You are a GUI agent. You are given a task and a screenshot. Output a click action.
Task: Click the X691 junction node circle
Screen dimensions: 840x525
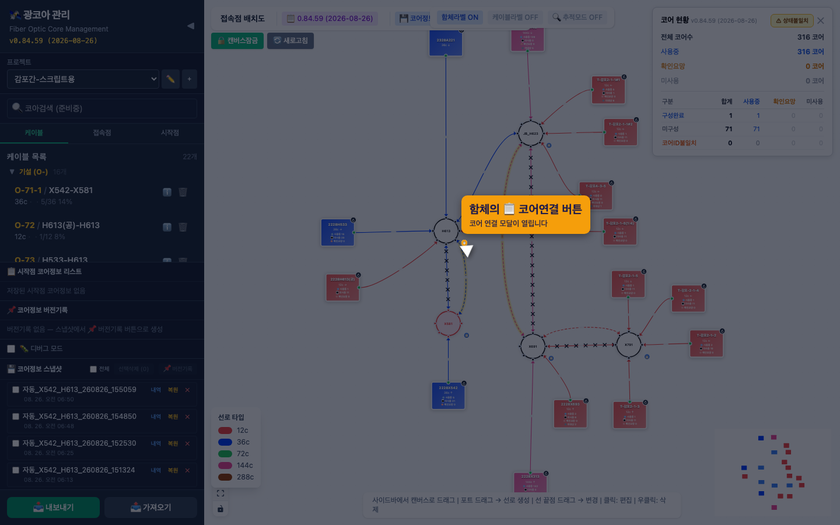point(533,347)
